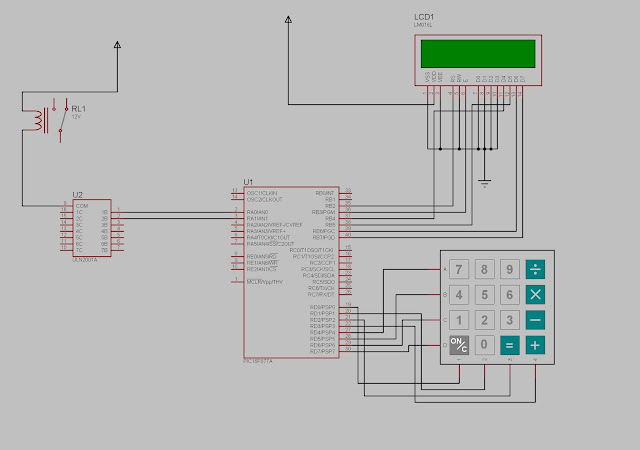Screen dimensions: 640x450
Task: Click keypad button 8
Action: click(x=484, y=270)
